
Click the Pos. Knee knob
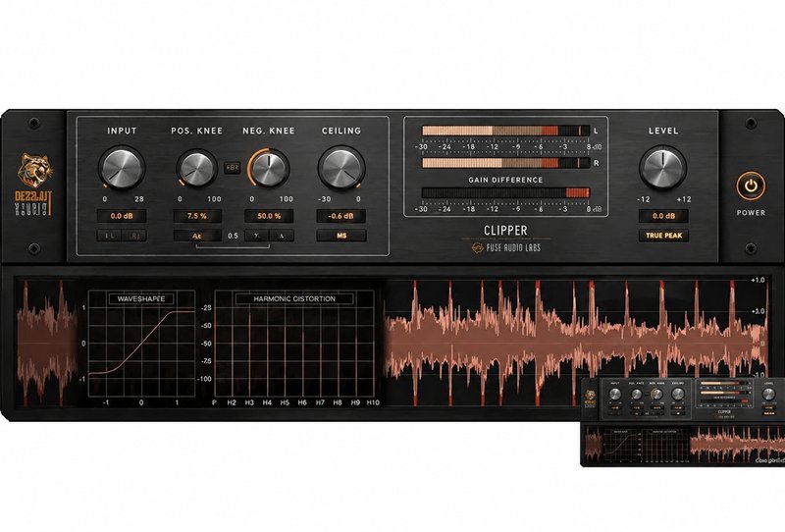[x=197, y=168]
